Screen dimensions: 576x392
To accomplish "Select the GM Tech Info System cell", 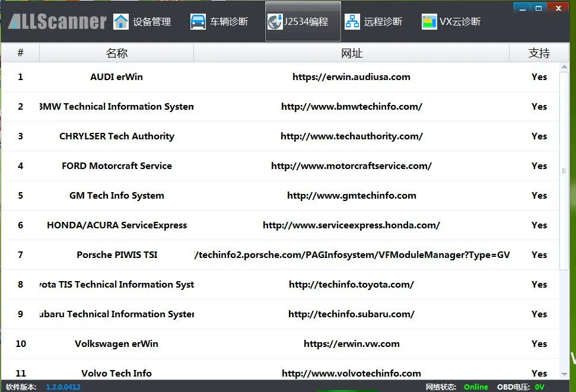I will [x=116, y=196].
